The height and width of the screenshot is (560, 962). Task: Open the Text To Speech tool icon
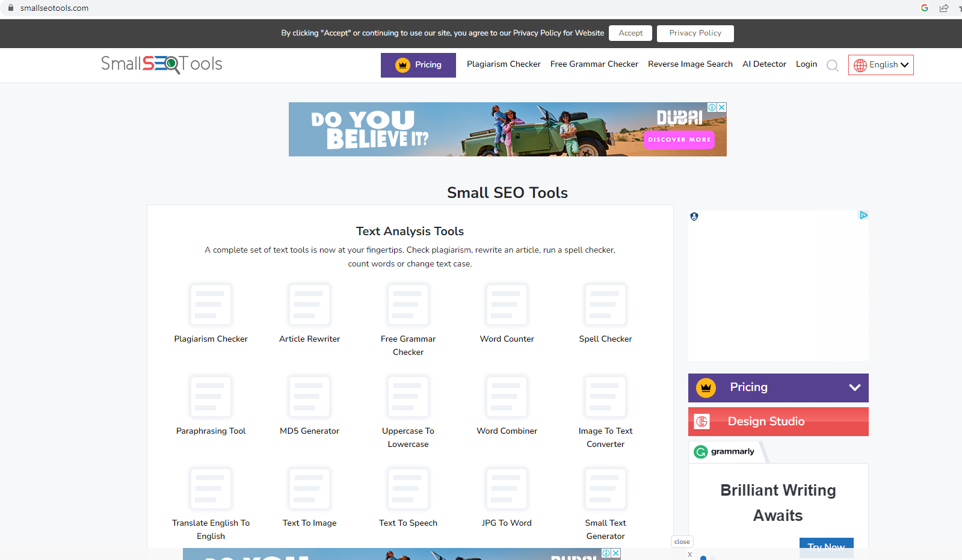(408, 488)
